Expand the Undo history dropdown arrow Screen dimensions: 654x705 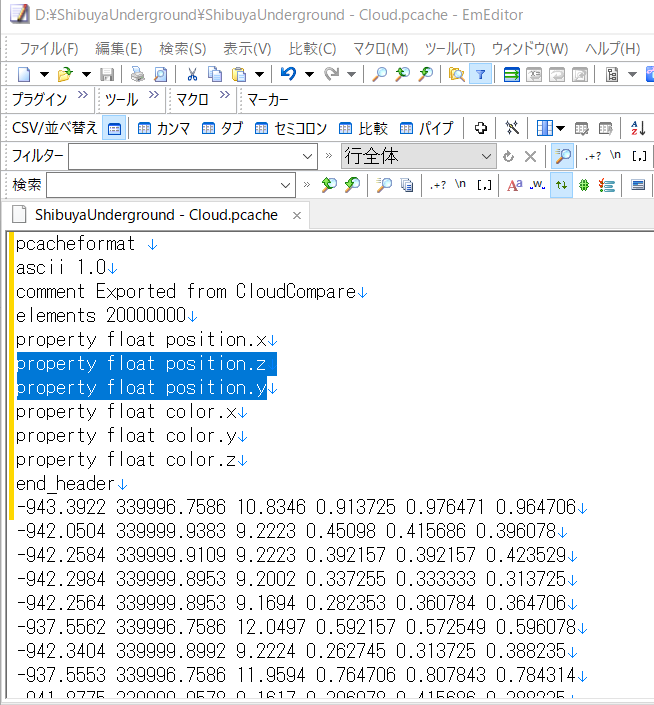[x=309, y=74]
